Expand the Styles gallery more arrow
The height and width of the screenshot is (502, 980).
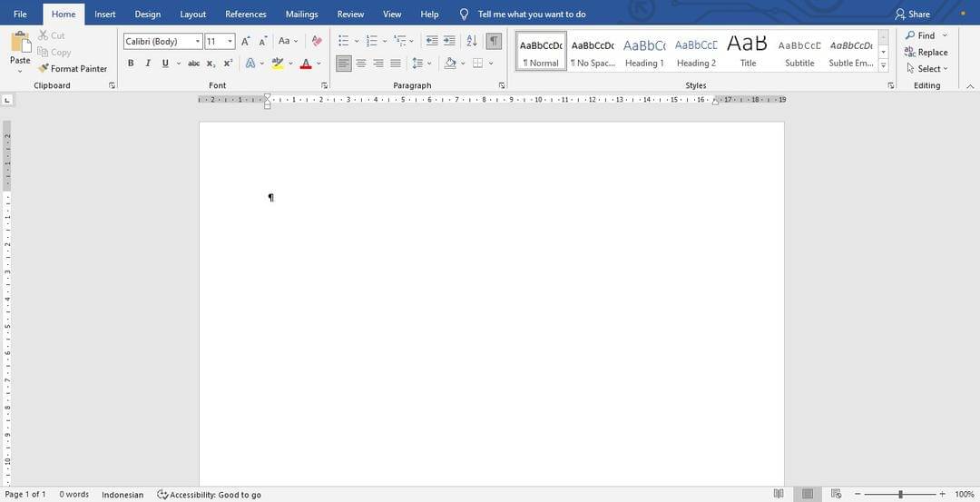[x=884, y=65]
